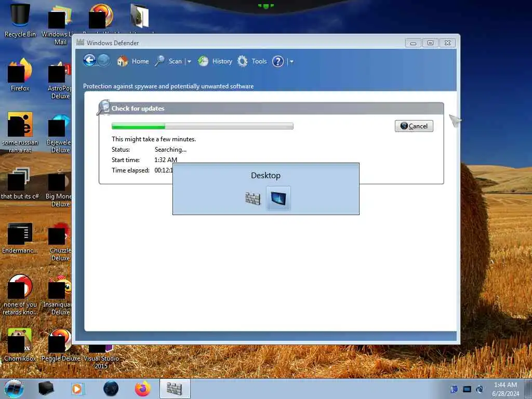Viewport: 532px width, 399px height.
Task: Open Windows Live Mail desktop shortcut
Action: [60, 24]
